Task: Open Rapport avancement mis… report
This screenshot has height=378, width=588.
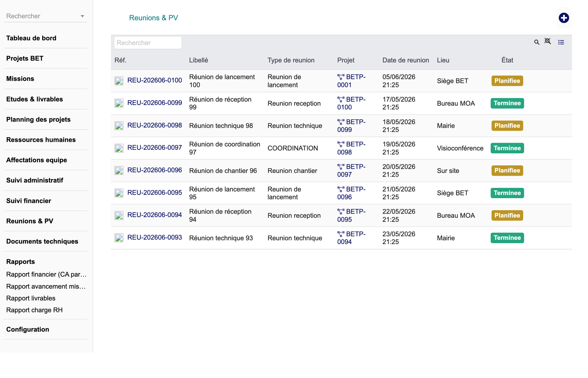Action: point(46,286)
